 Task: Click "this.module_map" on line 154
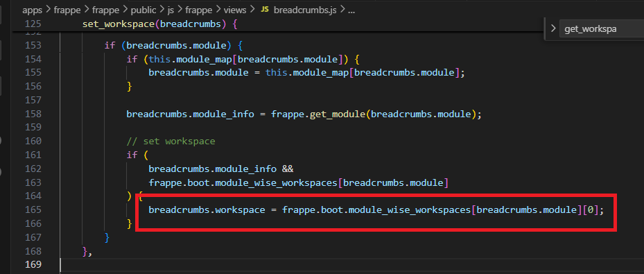[x=190, y=59]
